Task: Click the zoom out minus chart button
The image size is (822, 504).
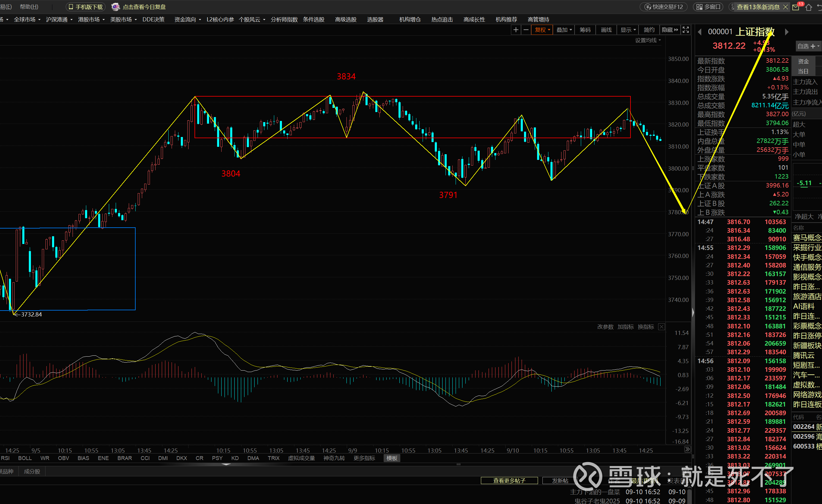Action: 526,30
